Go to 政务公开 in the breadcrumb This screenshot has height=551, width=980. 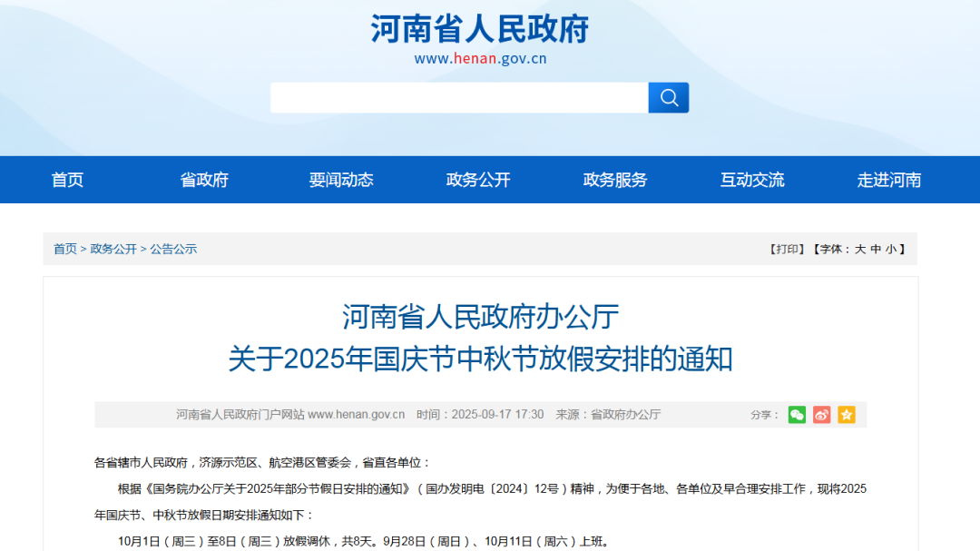pos(113,249)
